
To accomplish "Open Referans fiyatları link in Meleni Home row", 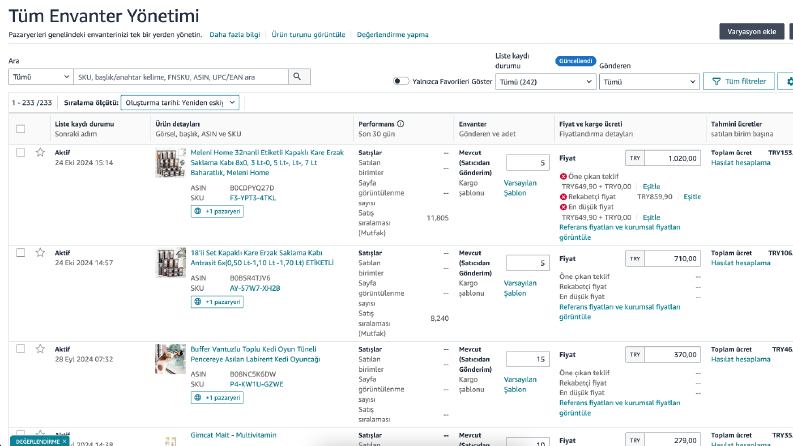I will pyautogui.click(x=620, y=232).
